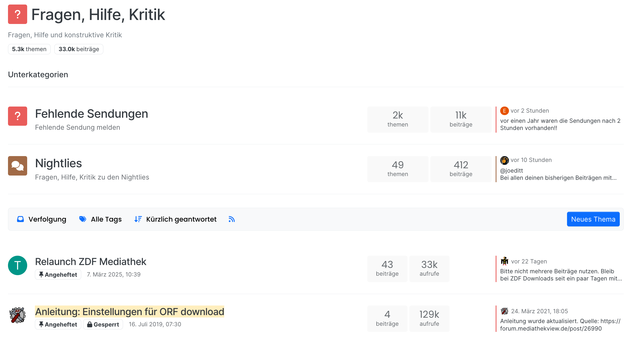This screenshot has height=342, width=644.
Task: Open the Fehlende Sendungen subcategory icon
Action: click(17, 116)
